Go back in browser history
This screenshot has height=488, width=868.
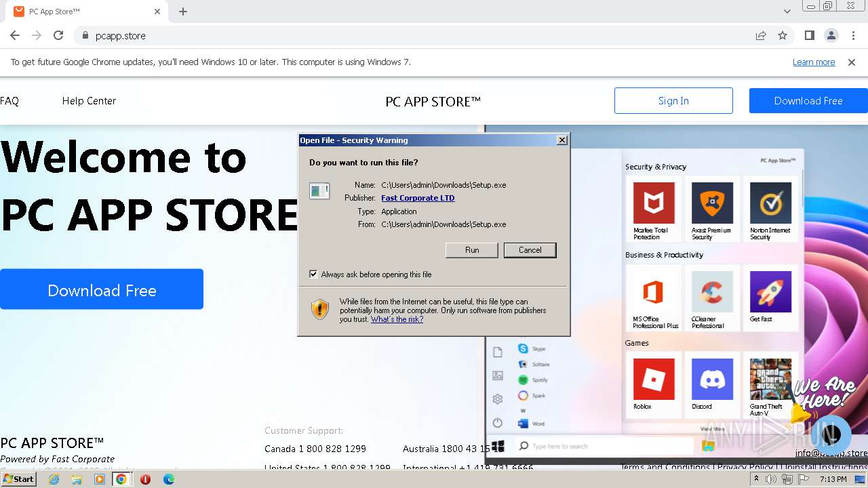[x=15, y=35]
